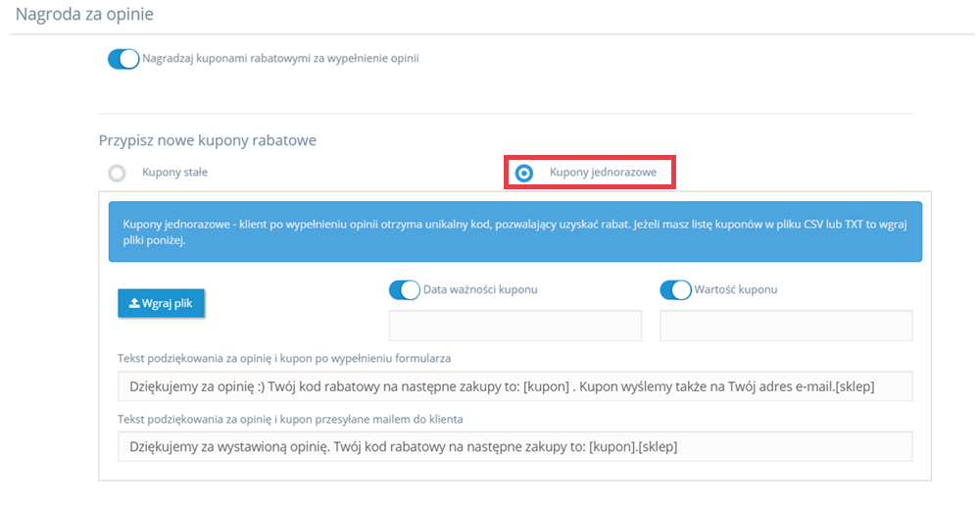Edit the thank-you text shown after form completion
This screenshot has width=980, height=510.
[x=515, y=386]
